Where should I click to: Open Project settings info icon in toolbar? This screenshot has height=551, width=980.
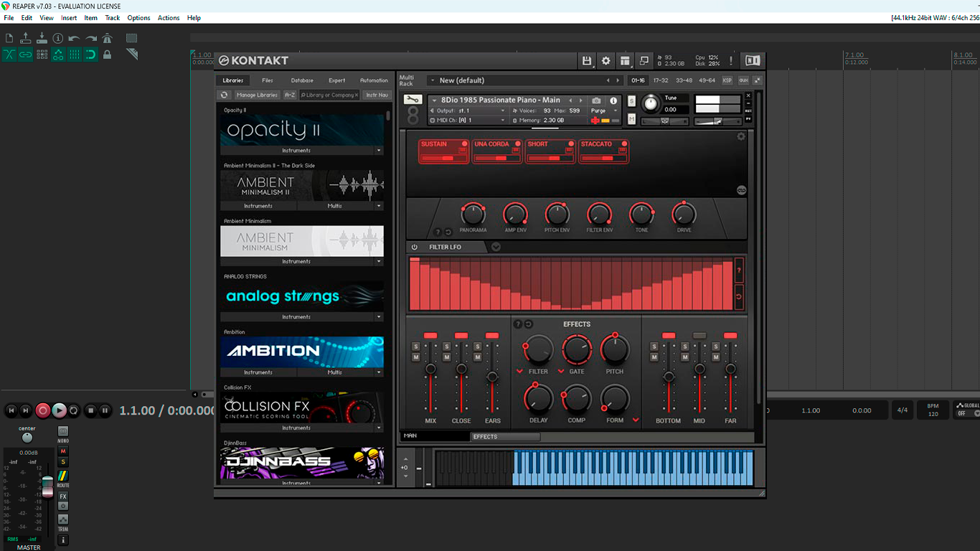pyautogui.click(x=58, y=38)
